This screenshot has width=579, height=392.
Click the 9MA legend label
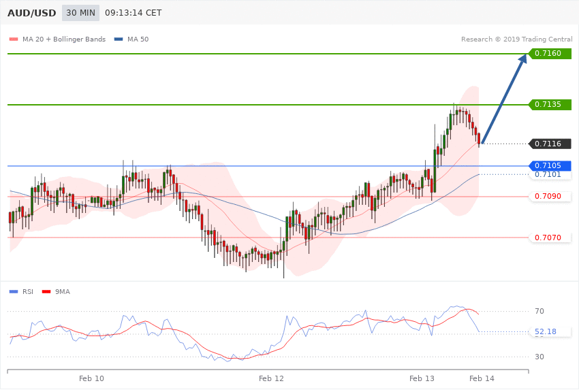coord(63,292)
